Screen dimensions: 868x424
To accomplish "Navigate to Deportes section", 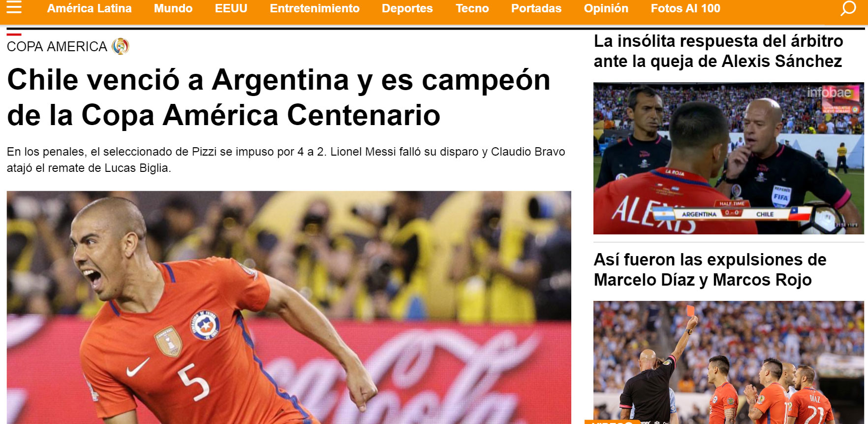I will pos(407,8).
